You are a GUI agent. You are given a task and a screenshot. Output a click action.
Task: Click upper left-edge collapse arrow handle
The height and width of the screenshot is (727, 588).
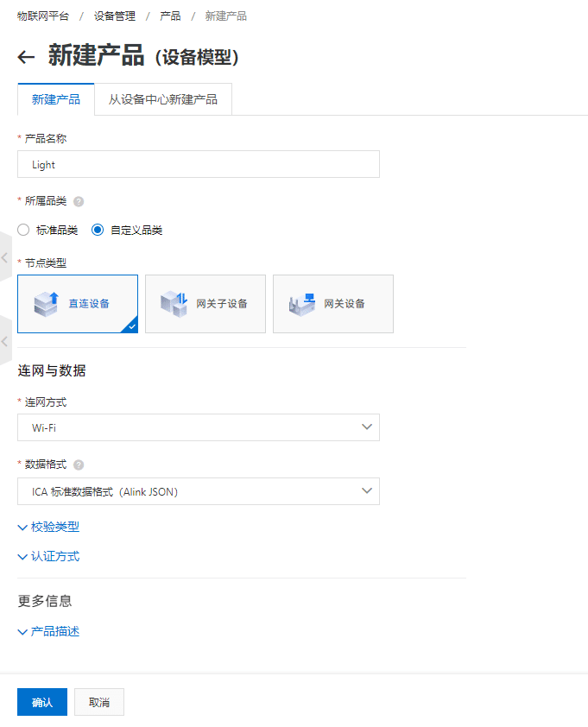[4, 258]
